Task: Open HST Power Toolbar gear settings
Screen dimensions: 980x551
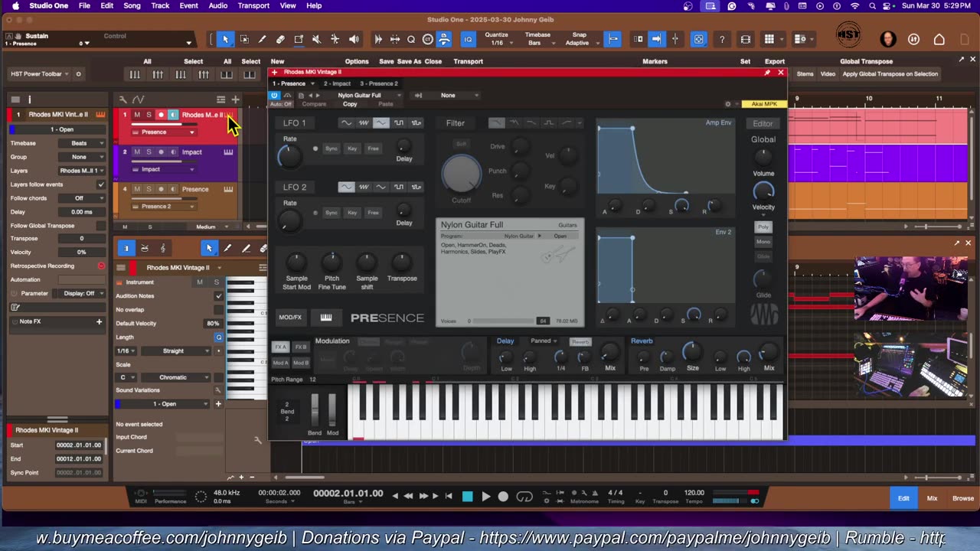Action: pyautogui.click(x=78, y=74)
